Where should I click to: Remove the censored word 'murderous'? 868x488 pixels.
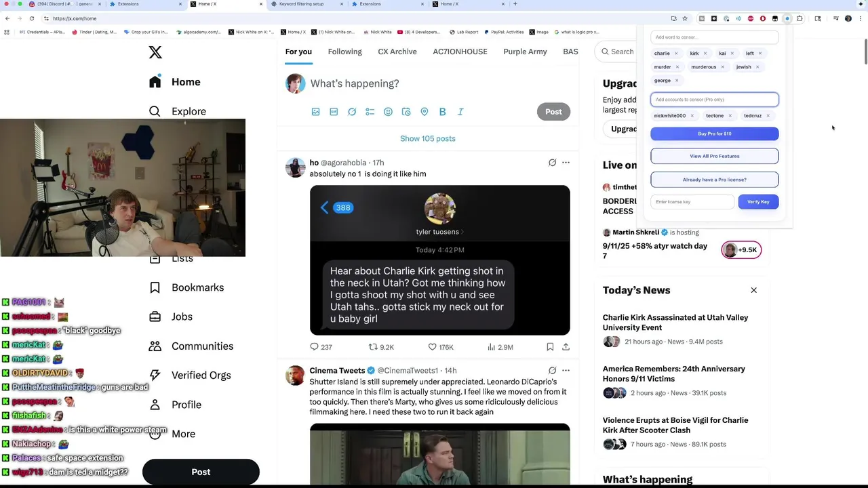click(722, 67)
